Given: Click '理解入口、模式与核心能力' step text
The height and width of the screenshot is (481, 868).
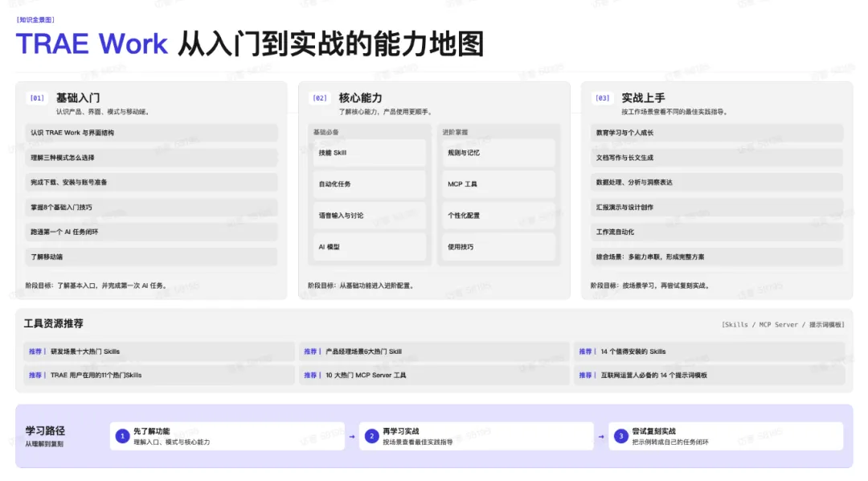Looking at the screenshot, I should tap(172, 442).
